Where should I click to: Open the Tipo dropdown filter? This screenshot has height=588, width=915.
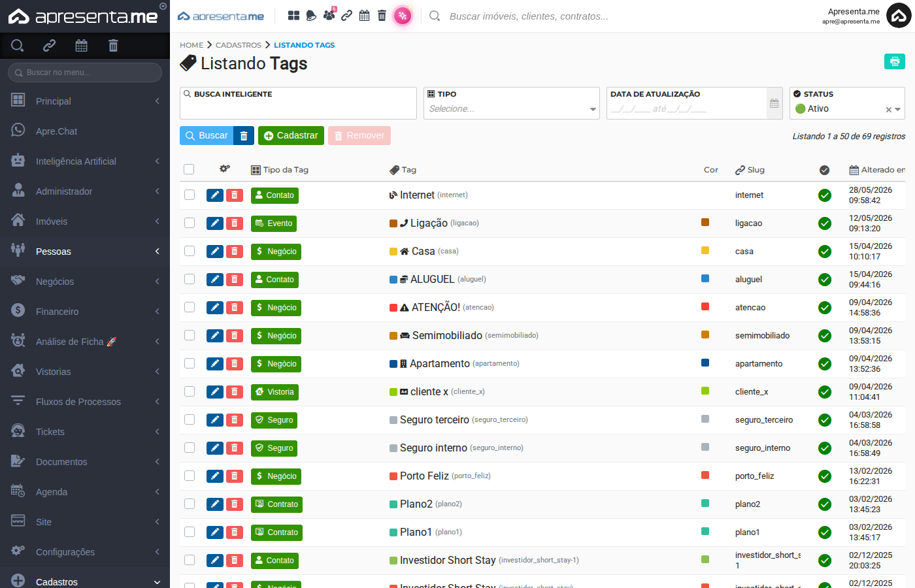click(x=512, y=103)
